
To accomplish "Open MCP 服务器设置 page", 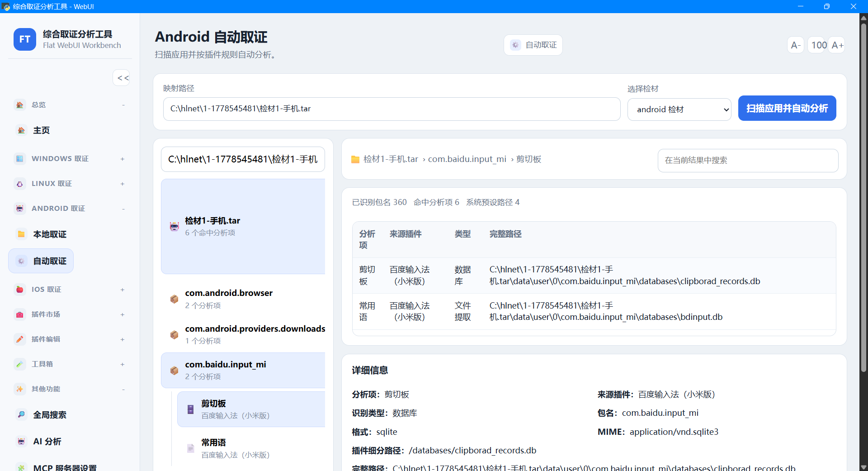I will point(65,467).
